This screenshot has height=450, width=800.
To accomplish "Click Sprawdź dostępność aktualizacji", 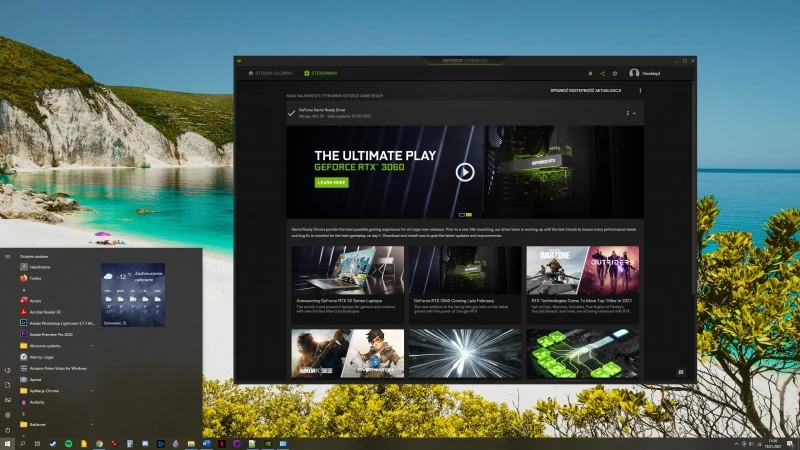I will [586, 90].
